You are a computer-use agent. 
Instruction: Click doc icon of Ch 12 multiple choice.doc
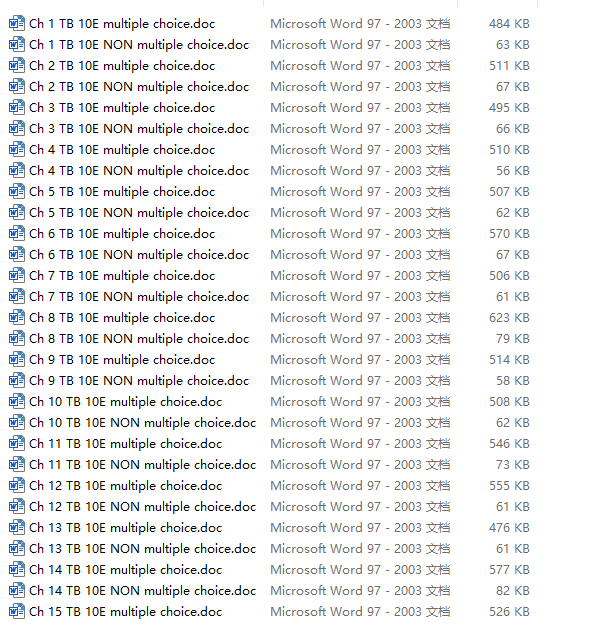point(16,485)
